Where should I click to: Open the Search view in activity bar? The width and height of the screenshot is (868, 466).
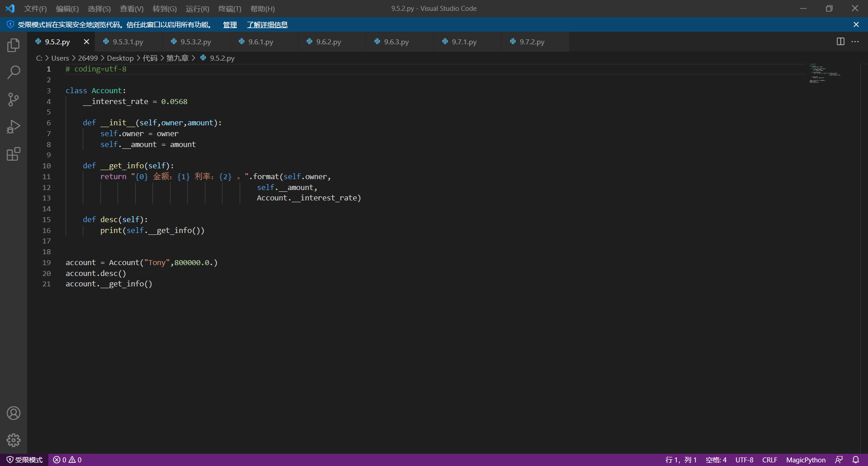click(x=14, y=72)
